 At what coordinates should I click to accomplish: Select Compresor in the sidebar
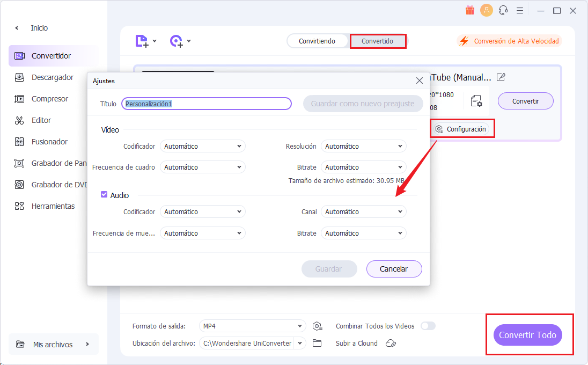pos(50,99)
